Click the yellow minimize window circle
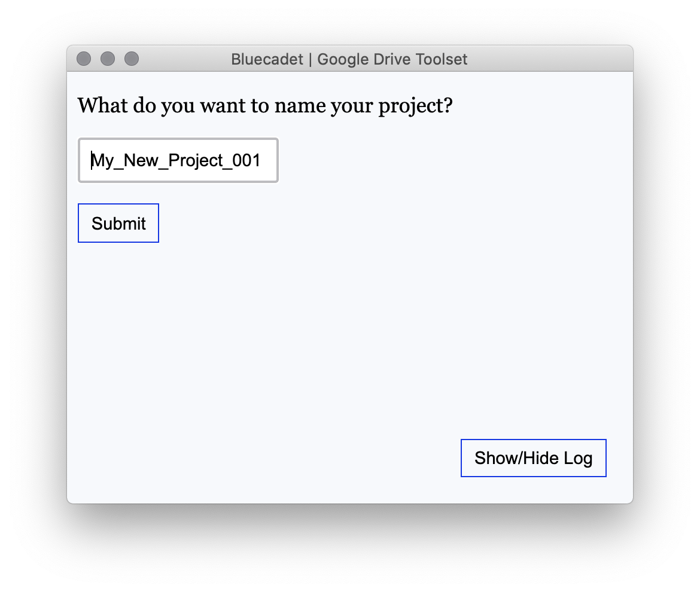The height and width of the screenshot is (592, 700). click(107, 59)
